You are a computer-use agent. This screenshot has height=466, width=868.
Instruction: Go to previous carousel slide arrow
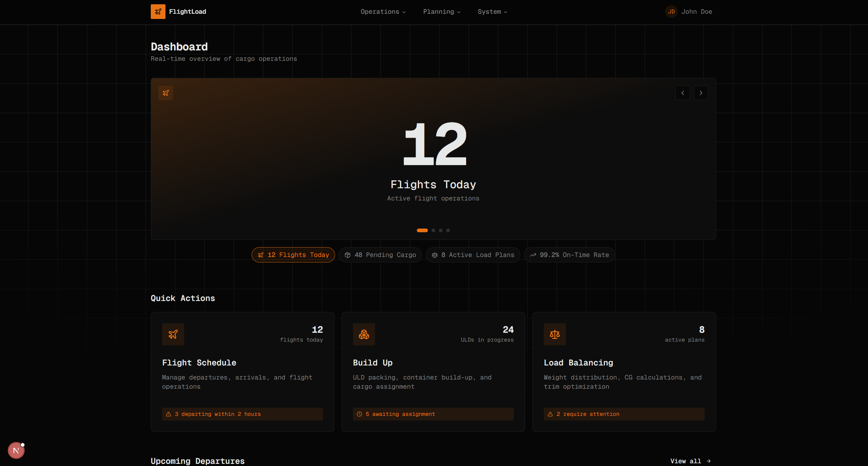[x=682, y=93]
